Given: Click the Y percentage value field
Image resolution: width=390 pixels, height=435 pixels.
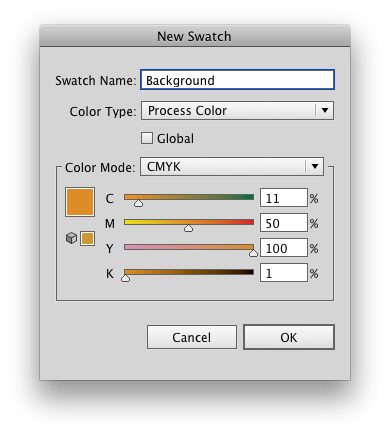Looking at the screenshot, I should 284,248.
